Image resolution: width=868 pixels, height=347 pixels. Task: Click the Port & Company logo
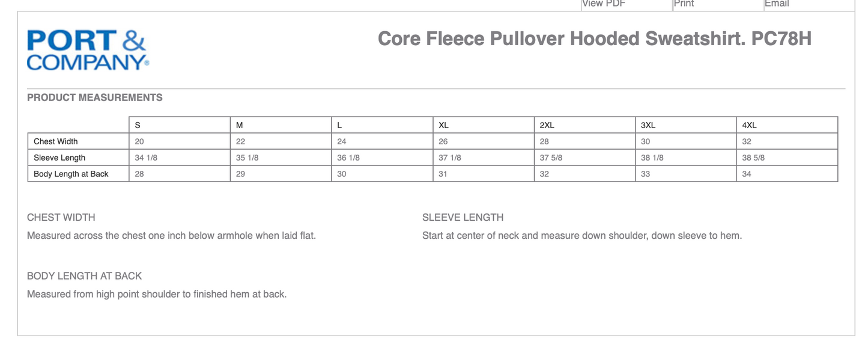pyautogui.click(x=88, y=50)
